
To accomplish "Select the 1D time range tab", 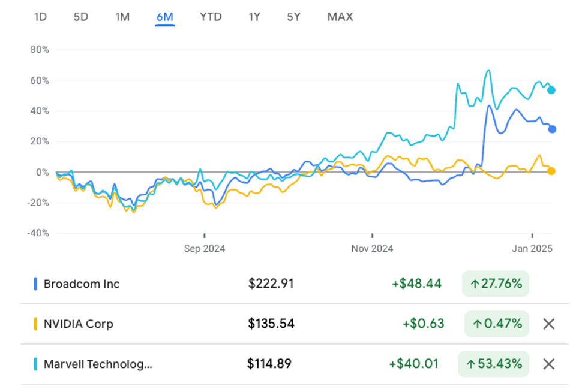I will pos(40,17).
